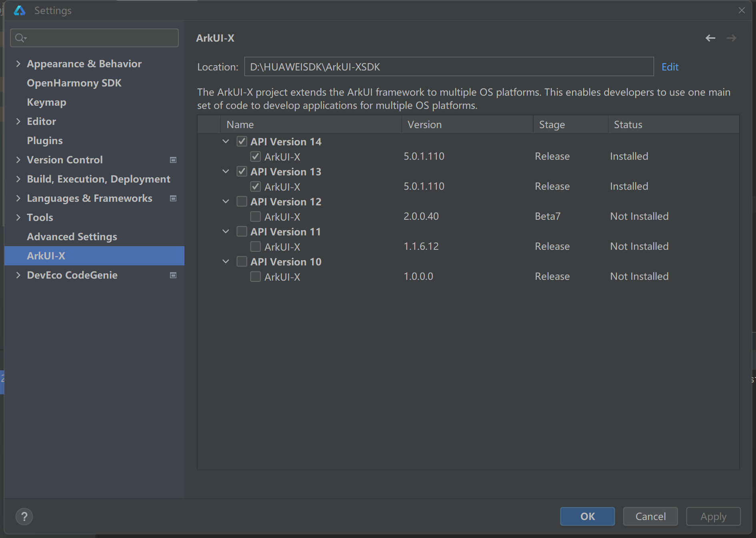The image size is (756, 538).
Task: Expand Build, Execution, Deployment section
Action: coord(18,179)
